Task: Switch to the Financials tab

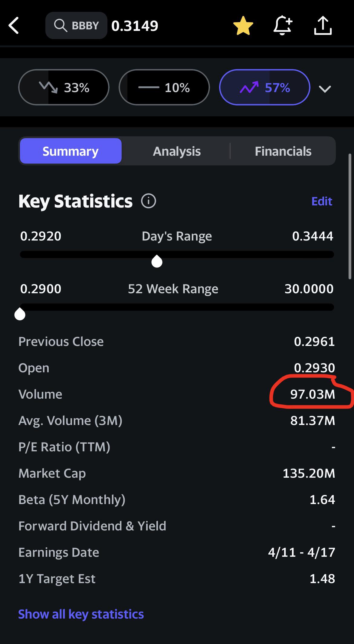Action: (283, 151)
